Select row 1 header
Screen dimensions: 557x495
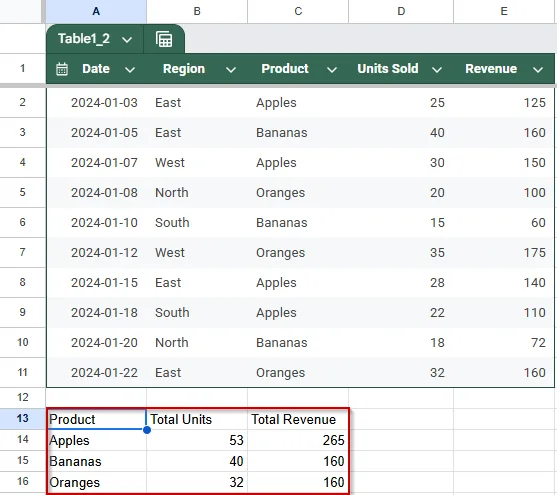23,68
